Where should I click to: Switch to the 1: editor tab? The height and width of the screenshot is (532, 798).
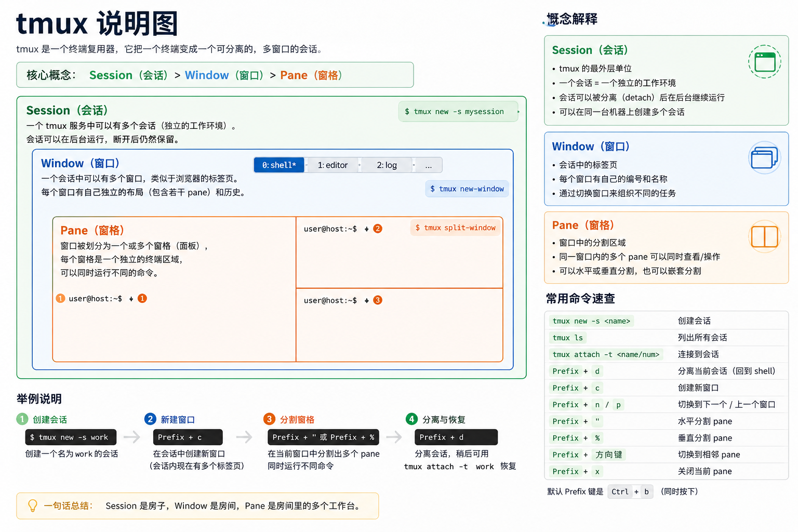(x=332, y=165)
